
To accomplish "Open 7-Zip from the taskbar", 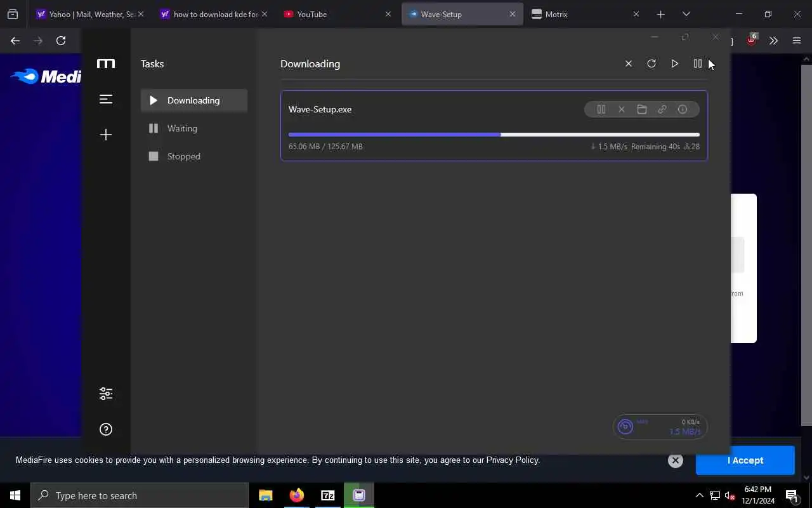I will tap(328, 495).
